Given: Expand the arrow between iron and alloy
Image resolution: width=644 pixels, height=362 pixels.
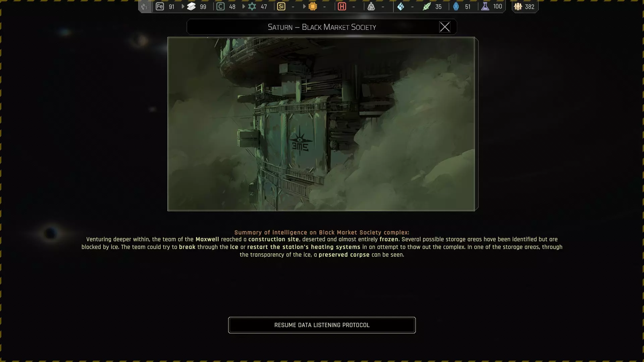Looking at the screenshot, I should point(183,6).
